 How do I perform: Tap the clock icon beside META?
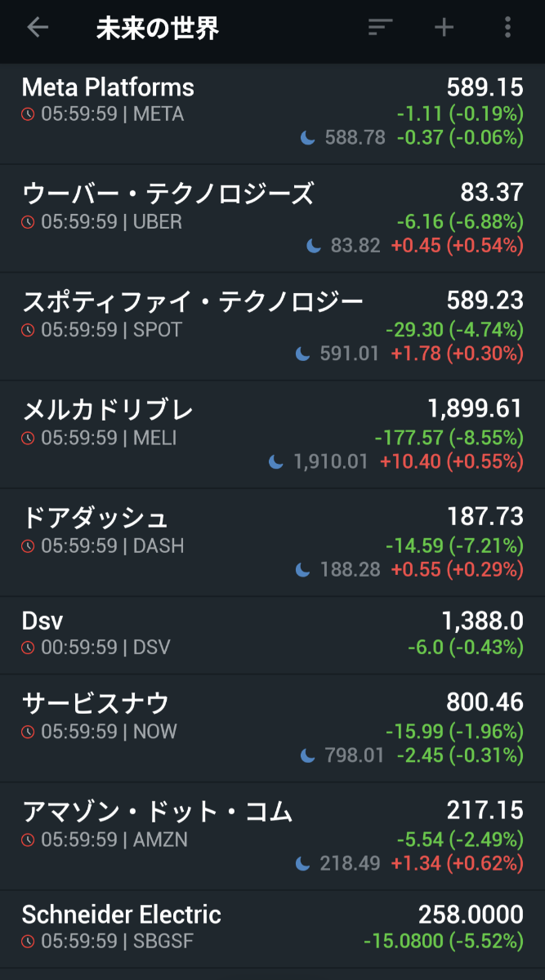pyautogui.click(x=28, y=114)
